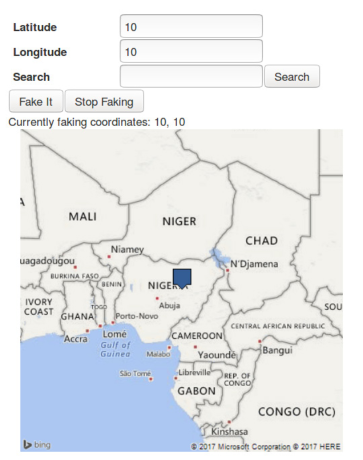Click the MALI country label
This screenshot has width=363, height=460.
[83, 216]
